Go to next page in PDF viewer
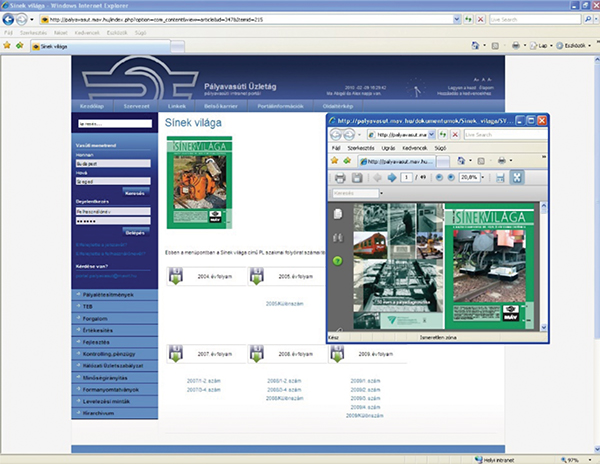The width and height of the screenshot is (600, 464). click(391, 177)
